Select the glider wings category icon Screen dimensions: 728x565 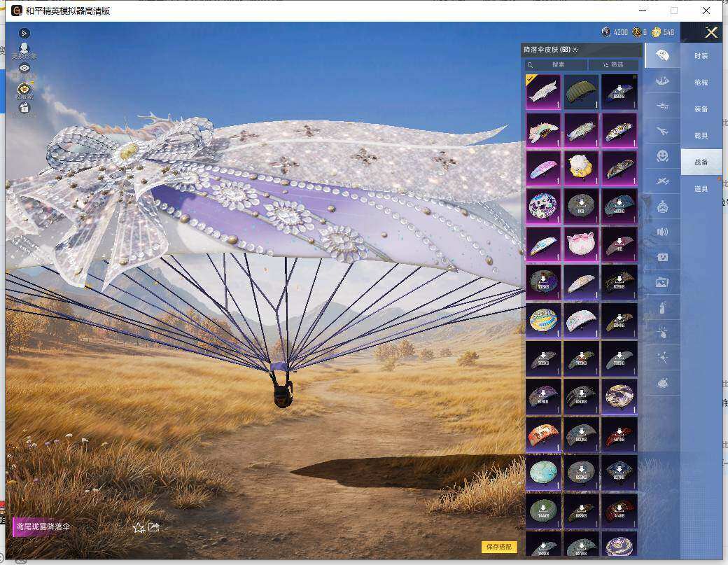pos(662,81)
